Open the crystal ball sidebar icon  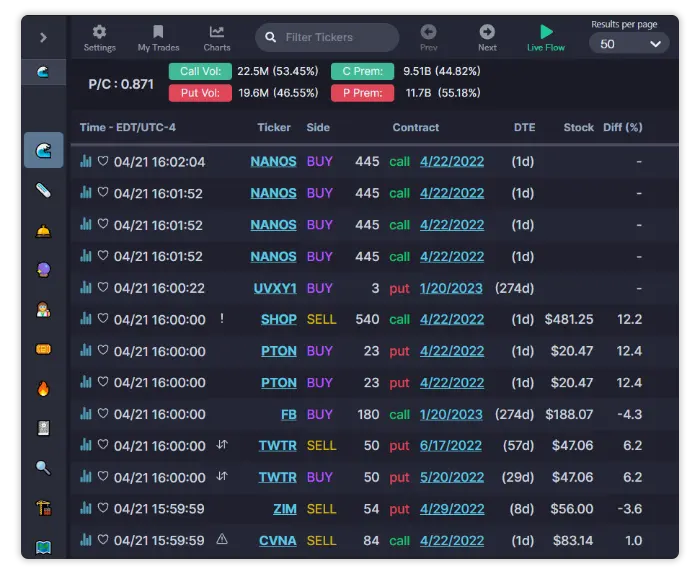click(x=43, y=270)
